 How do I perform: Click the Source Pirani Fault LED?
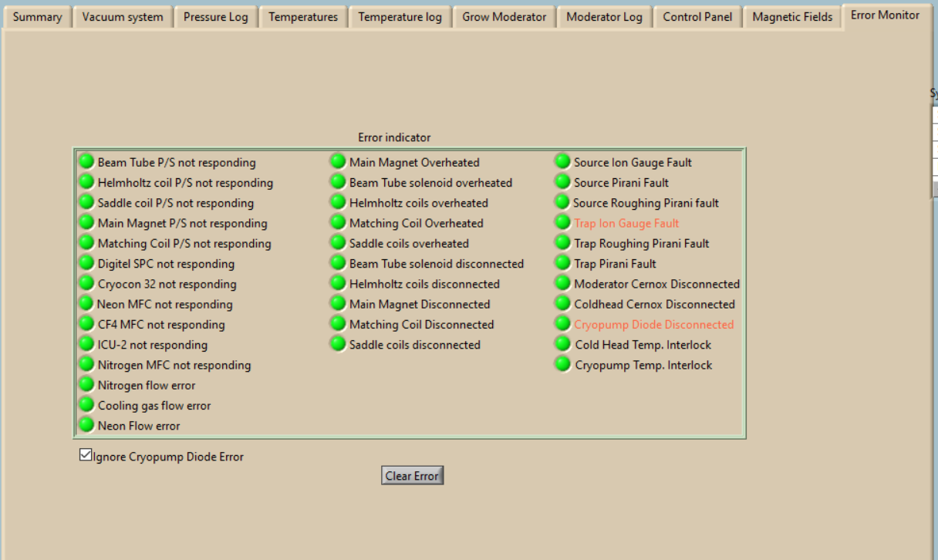[563, 181]
